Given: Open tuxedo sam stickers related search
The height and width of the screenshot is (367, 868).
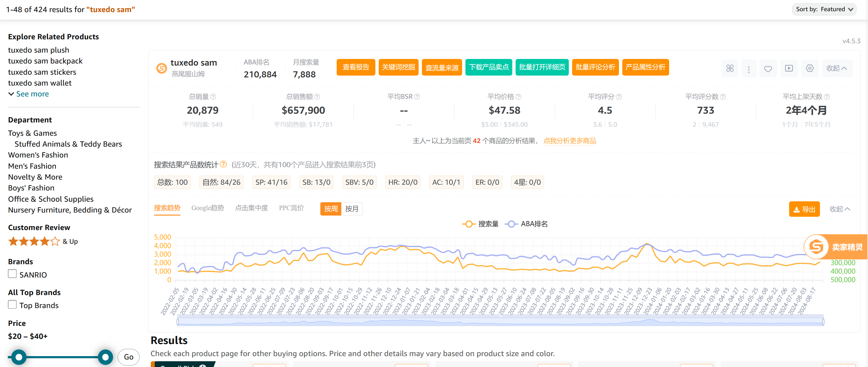Looking at the screenshot, I should (x=42, y=72).
